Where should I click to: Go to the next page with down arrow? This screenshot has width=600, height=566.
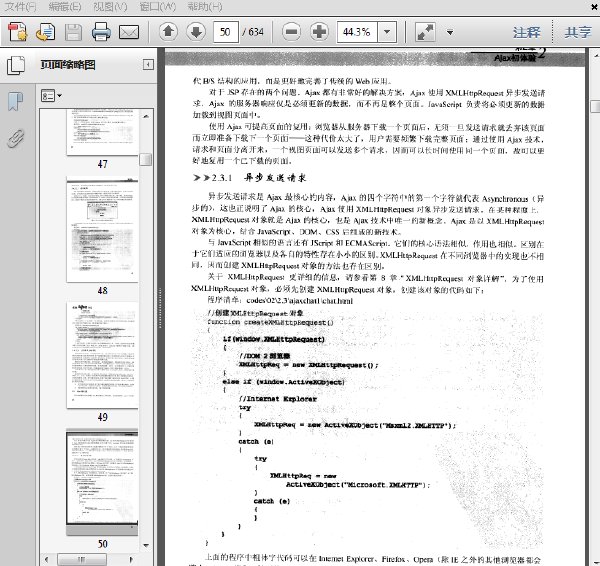point(196,32)
